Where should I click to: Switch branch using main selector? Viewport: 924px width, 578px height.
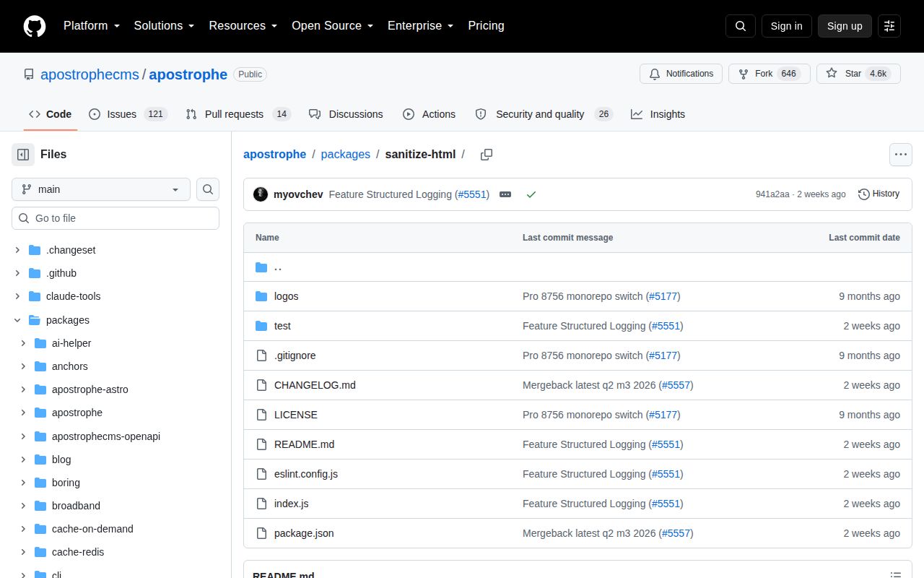pos(101,189)
